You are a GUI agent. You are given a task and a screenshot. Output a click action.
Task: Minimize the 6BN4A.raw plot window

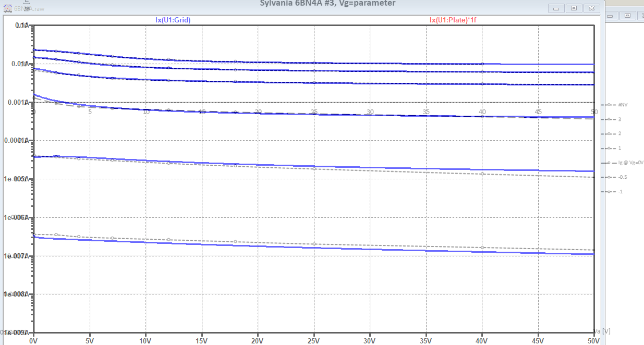pyautogui.click(x=557, y=8)
